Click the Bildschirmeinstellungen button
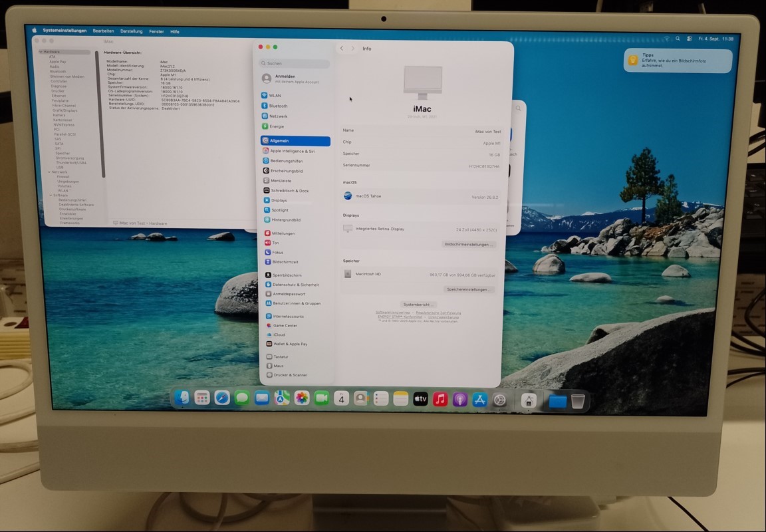Viewport: 766px width, 532px height. tap(469, 244)
